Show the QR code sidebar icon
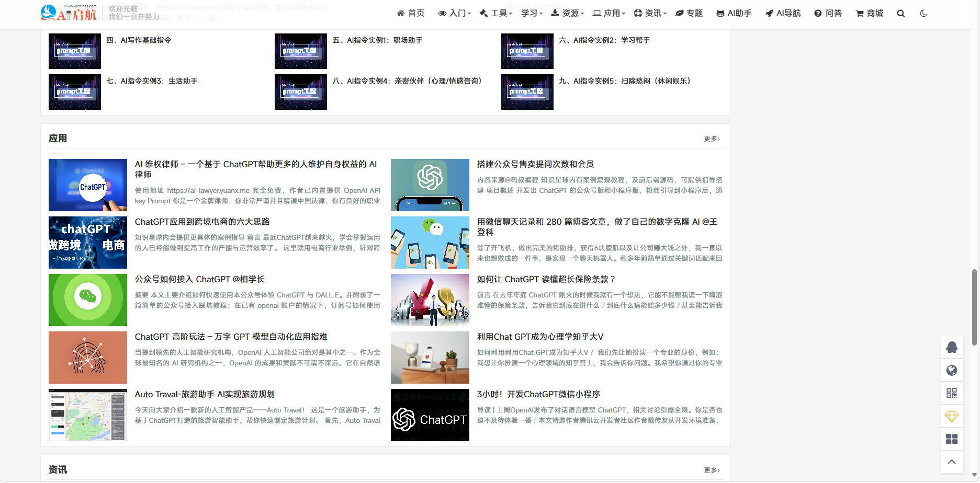The image size is (980, 483). 952,393
